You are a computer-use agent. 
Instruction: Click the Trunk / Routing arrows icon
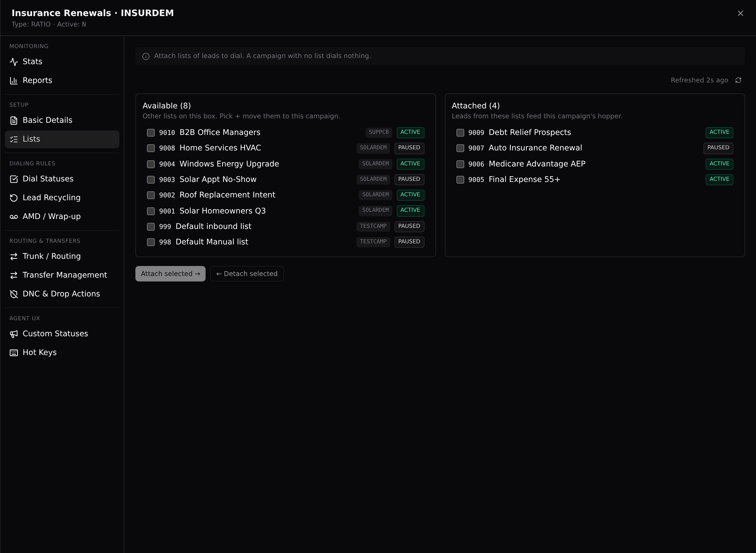pyautogui.click(x=14, y=256)
